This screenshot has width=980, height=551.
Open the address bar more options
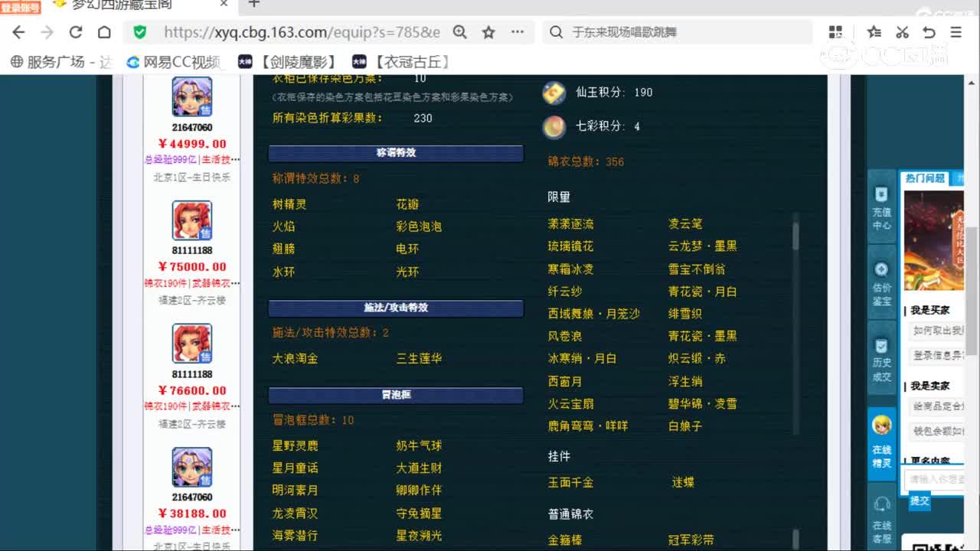518,32
